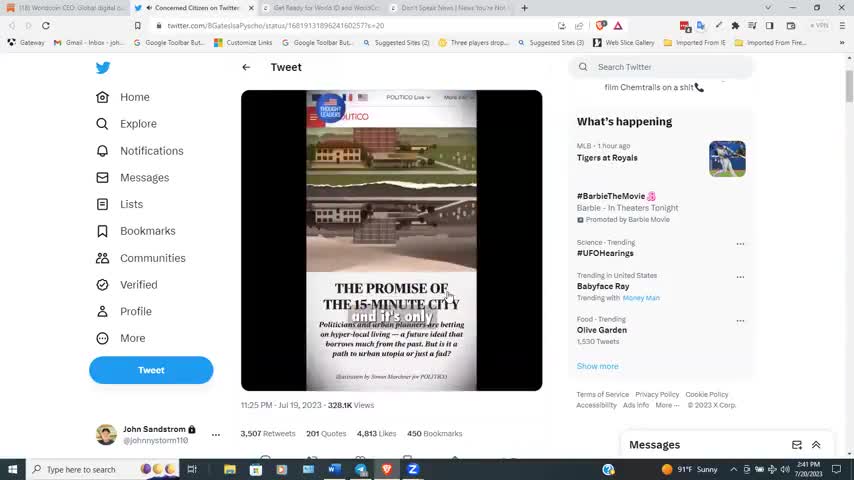Click the Money Man link

(641, 298)
